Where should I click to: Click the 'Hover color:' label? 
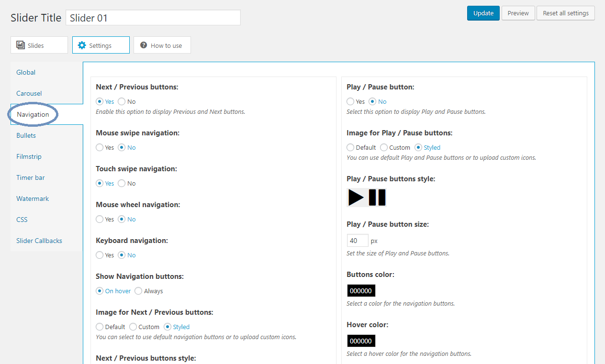click(x=368, y=324)
